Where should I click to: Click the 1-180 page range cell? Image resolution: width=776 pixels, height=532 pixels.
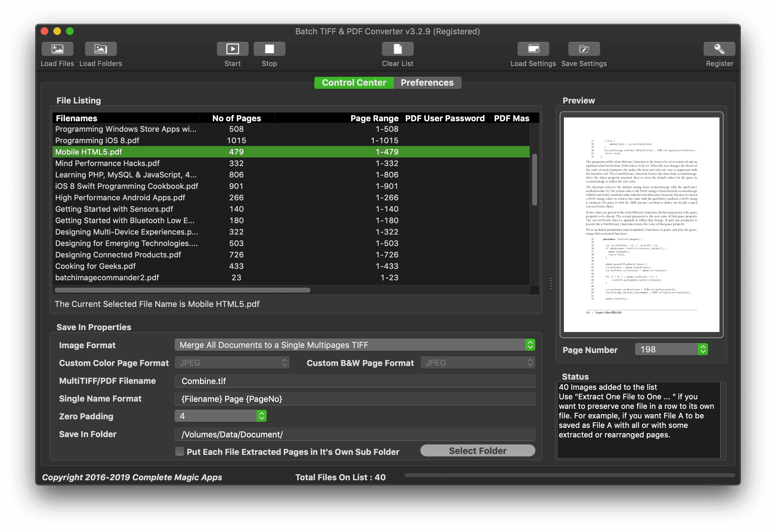point(387,220)
